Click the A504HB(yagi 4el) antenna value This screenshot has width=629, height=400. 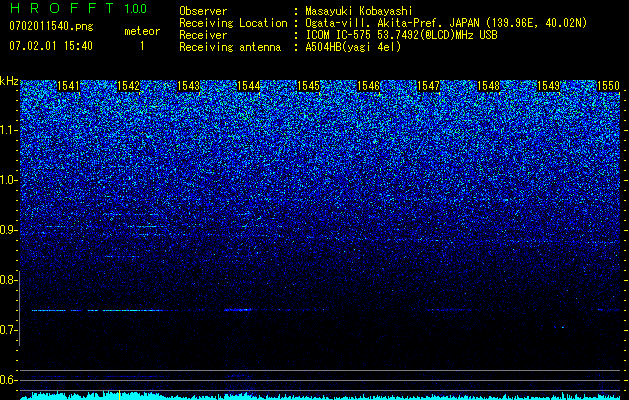[353, 47]
